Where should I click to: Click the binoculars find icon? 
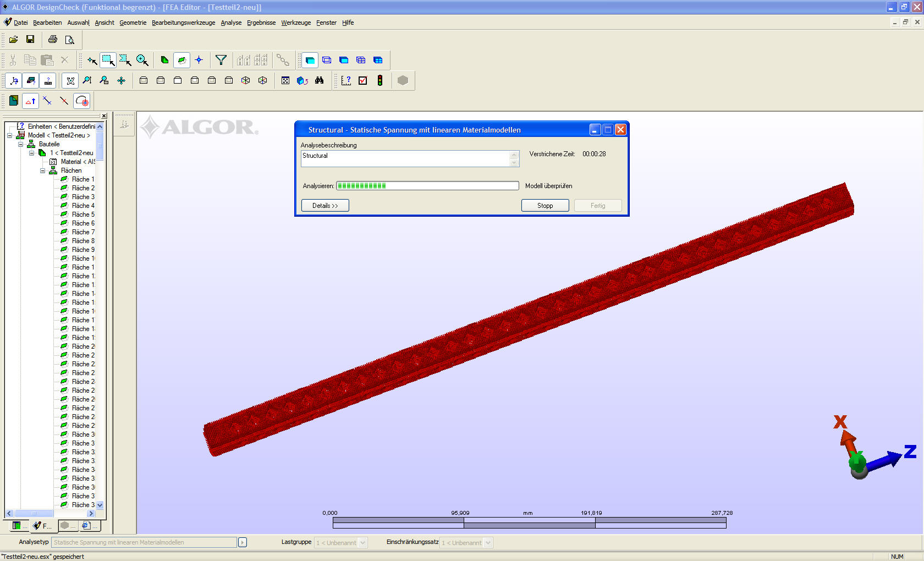pyautogui.click(x=319, y=81)
